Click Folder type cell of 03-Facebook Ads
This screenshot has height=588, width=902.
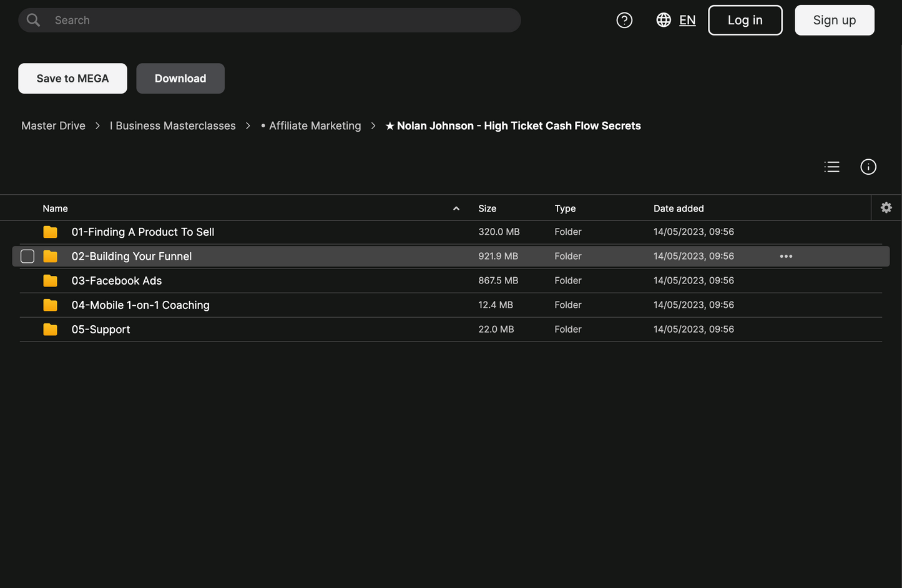tap(568, 280)
